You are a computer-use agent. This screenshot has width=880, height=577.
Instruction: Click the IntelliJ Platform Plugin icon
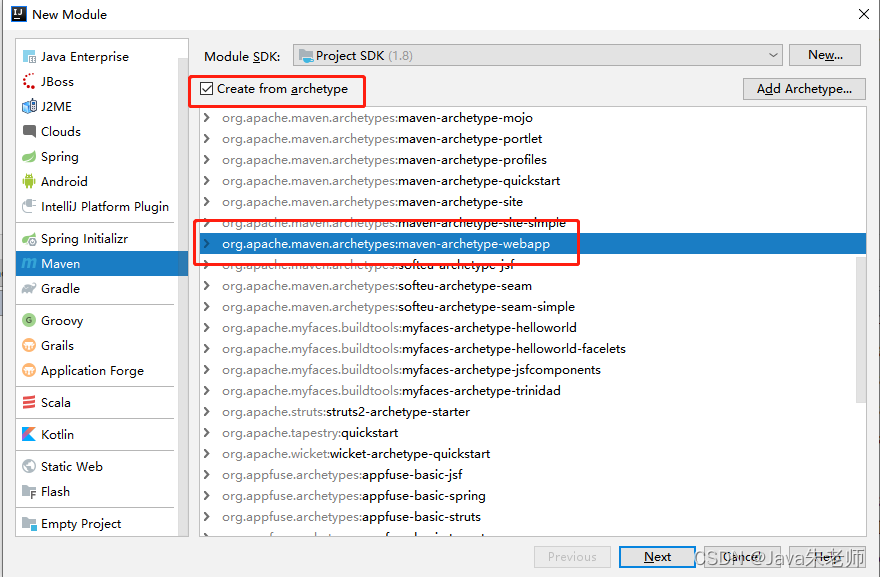[29, 207]
